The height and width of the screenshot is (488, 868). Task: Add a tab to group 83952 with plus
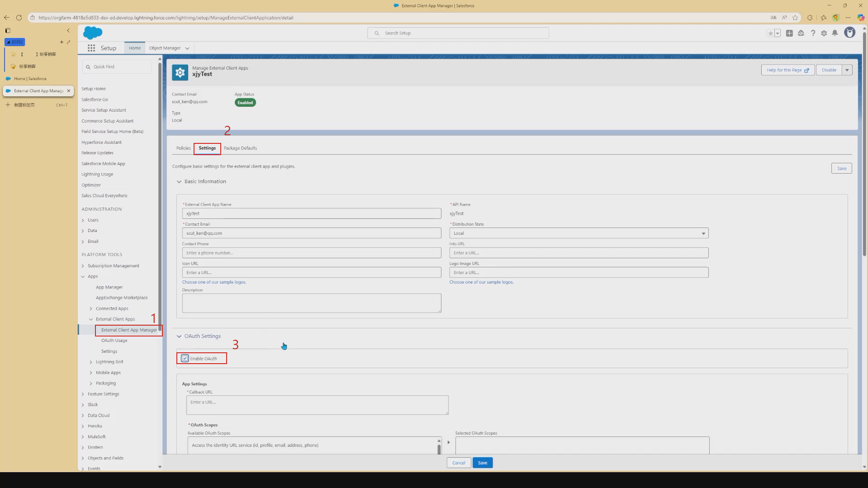point(62,42)
